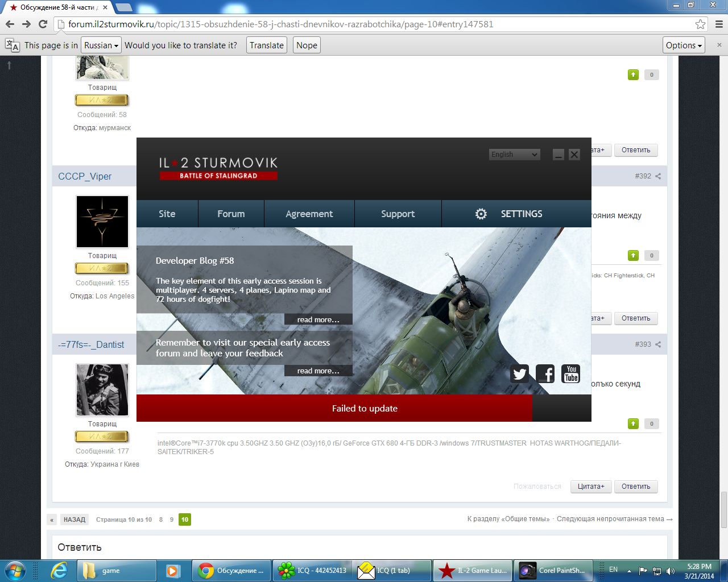This screenshot has width=728, height=582.
Task: Click the red 'Failed to update' bar
Action: click(x=334, y=408)
